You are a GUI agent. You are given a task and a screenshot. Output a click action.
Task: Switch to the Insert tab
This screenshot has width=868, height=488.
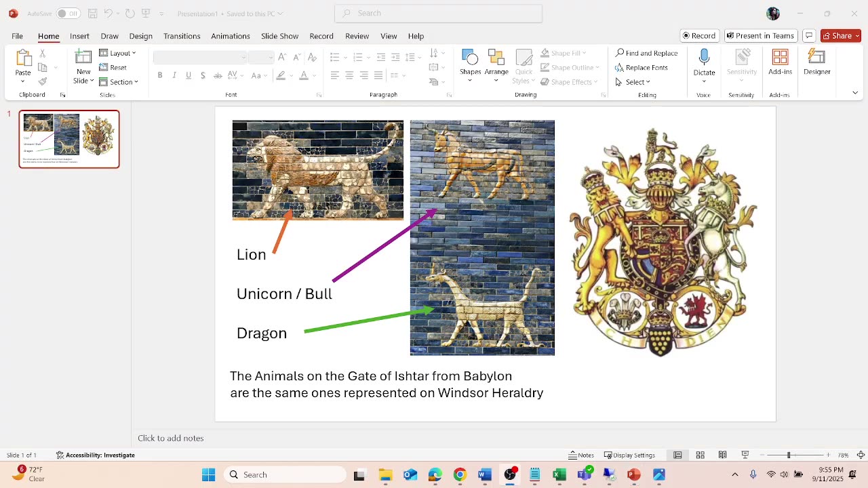click(79, 36)
